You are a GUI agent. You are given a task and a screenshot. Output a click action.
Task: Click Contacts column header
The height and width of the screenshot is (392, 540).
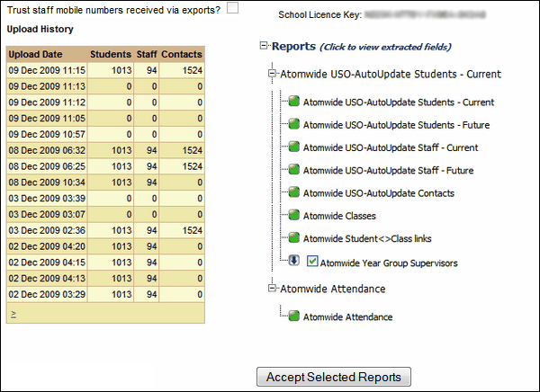click(182, 54)
